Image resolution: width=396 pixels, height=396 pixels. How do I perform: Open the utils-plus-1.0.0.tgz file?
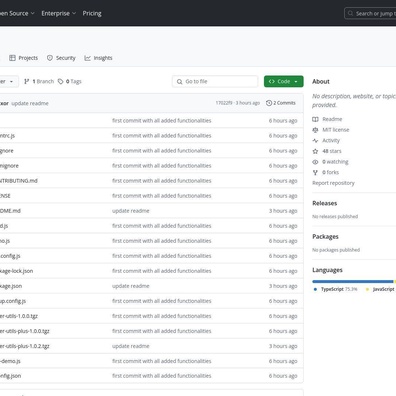point(25,331)
